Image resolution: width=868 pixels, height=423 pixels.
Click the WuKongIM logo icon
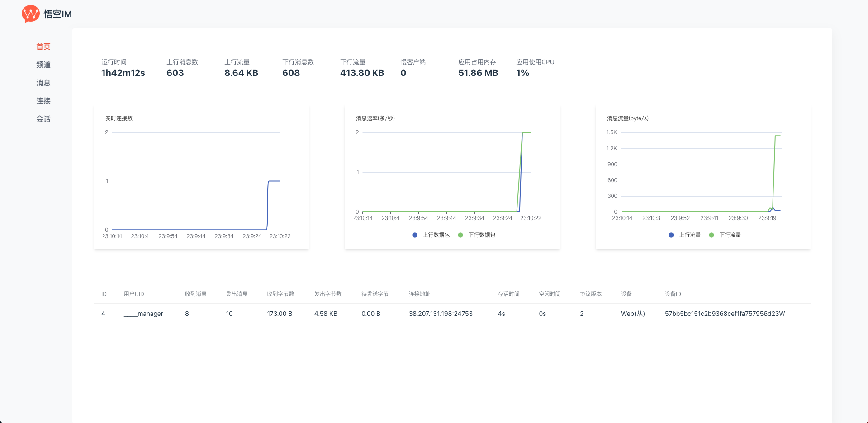tap(30, 14)
